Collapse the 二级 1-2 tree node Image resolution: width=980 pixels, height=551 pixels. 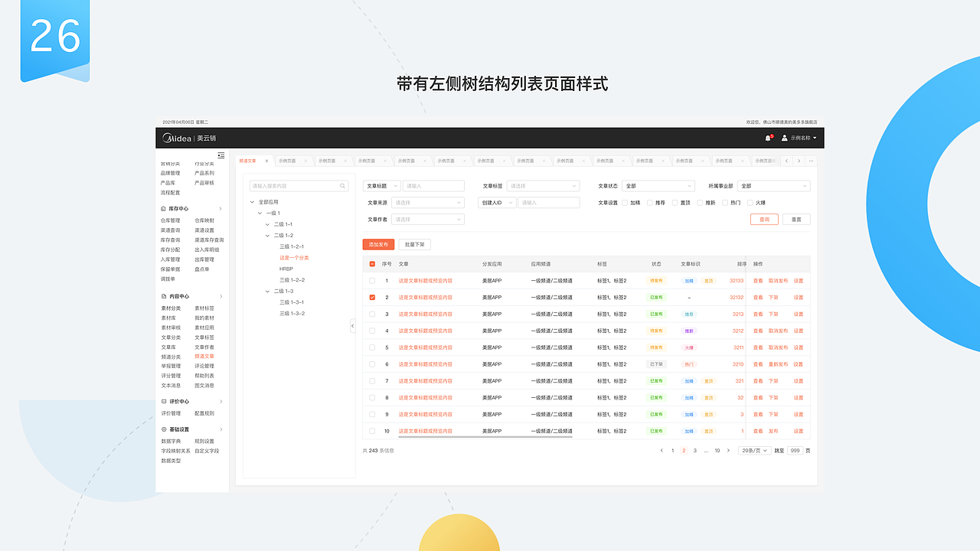pyautogui.click(x=266, y=235)
